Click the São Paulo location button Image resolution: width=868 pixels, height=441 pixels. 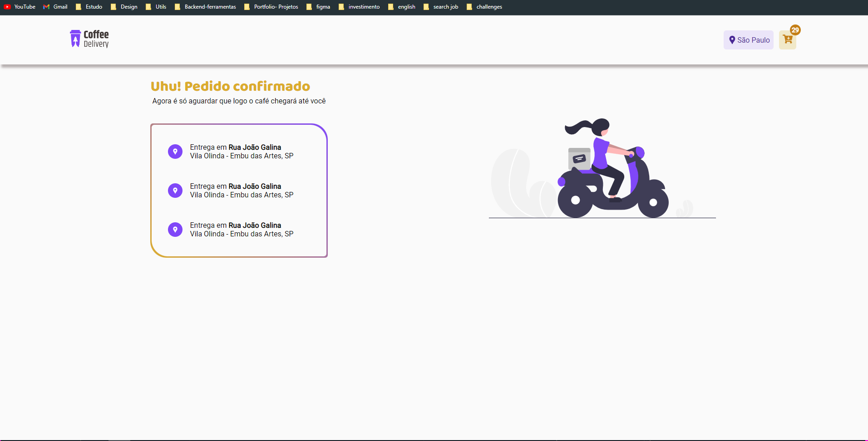749,40
